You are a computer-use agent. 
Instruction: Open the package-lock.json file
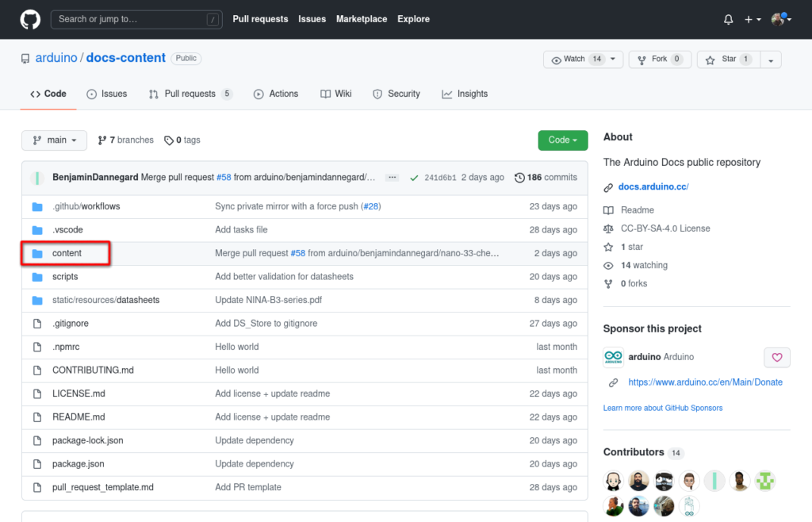[87, 441]
